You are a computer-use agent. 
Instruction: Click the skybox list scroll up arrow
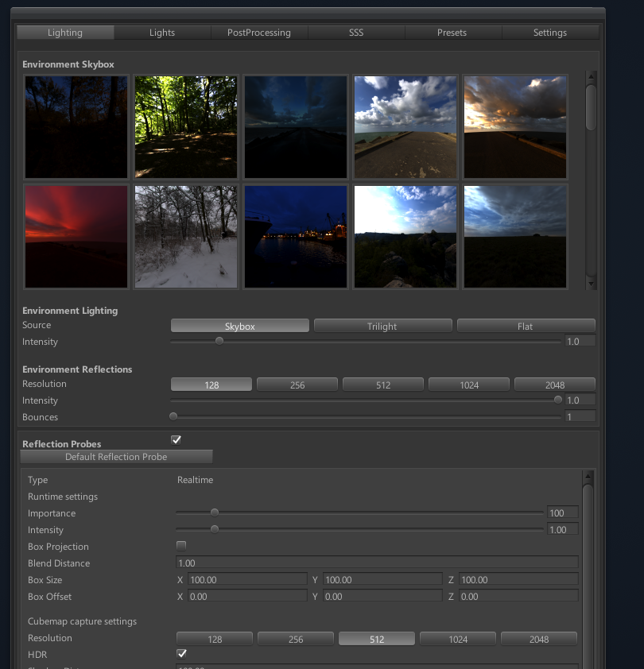(x=591, y=76)
